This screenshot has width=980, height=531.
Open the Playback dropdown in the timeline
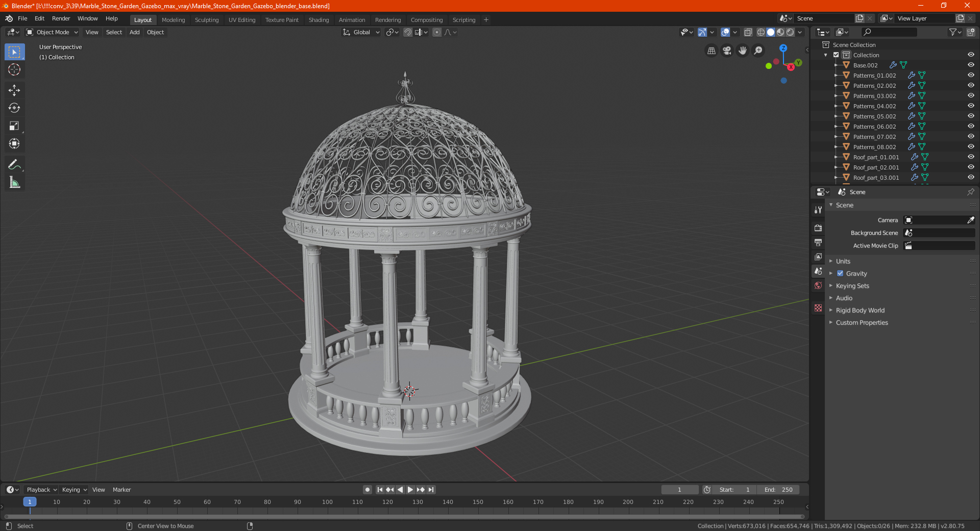41,490
